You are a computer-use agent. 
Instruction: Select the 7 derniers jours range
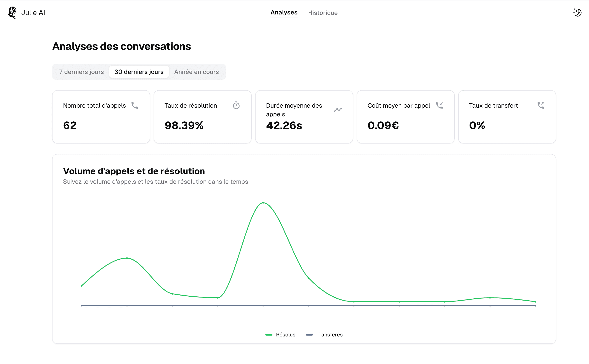(81, 72)
